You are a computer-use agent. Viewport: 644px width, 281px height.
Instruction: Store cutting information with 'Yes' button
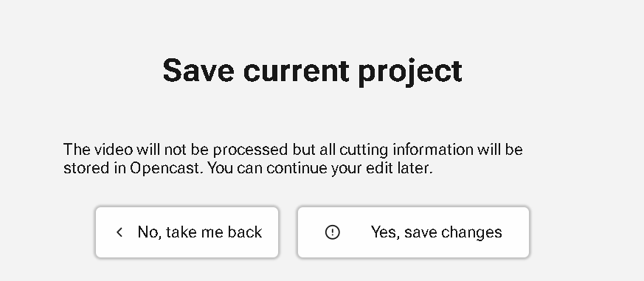413,232
